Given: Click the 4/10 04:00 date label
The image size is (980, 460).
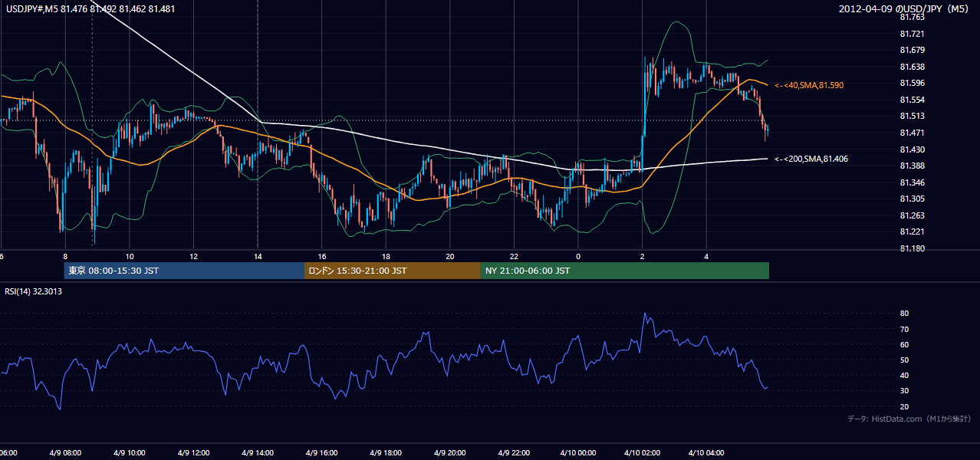Looking at the screenshot, I should tap(706, 452).
